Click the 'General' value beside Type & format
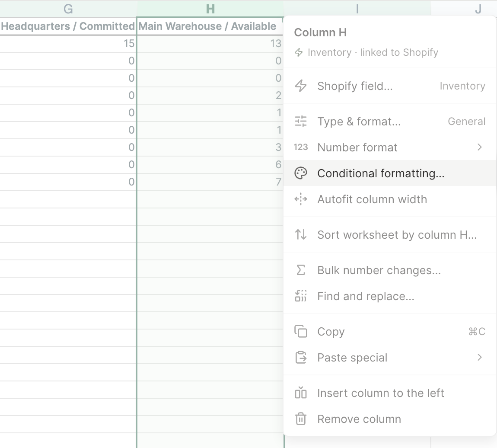Screen dimensions: 497x448 pyautogui.click(x=467, y=122)
